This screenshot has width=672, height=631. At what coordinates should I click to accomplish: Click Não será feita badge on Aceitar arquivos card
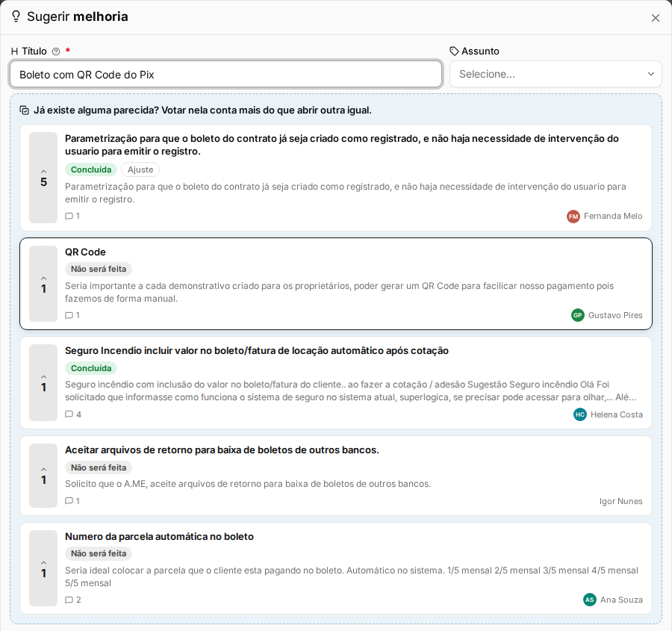click(x=99, y=467)
